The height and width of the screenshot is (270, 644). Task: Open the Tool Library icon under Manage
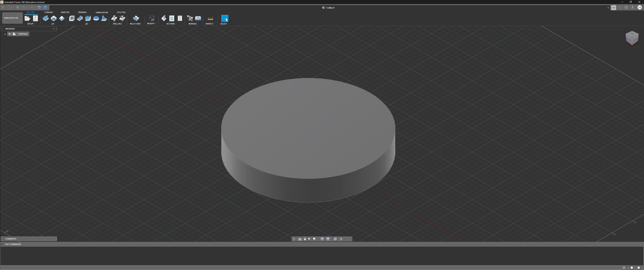(x=190, y=18)
